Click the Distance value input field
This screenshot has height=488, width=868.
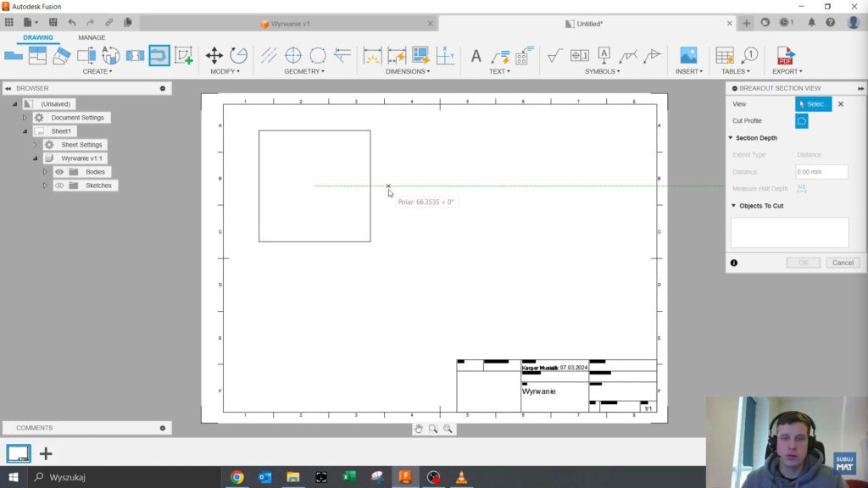point(820,171)
